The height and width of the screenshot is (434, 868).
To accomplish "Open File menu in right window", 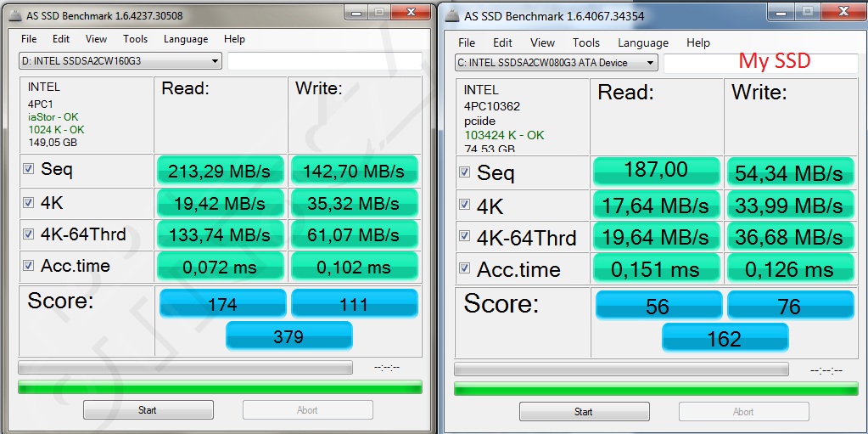I will [x=467, y=42].
